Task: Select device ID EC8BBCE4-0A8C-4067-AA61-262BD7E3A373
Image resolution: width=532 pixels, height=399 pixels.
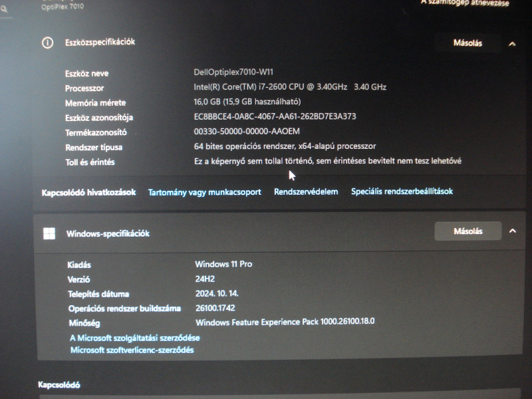Action: pos(275,116)
